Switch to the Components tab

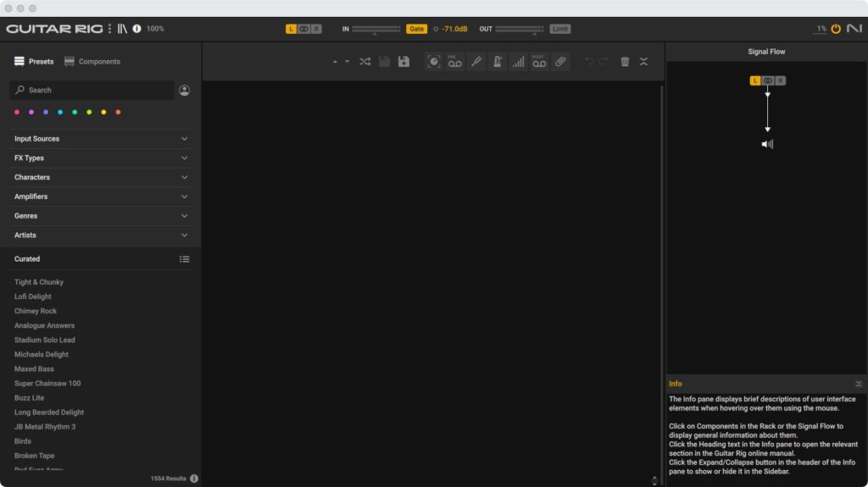coord(92,62)
